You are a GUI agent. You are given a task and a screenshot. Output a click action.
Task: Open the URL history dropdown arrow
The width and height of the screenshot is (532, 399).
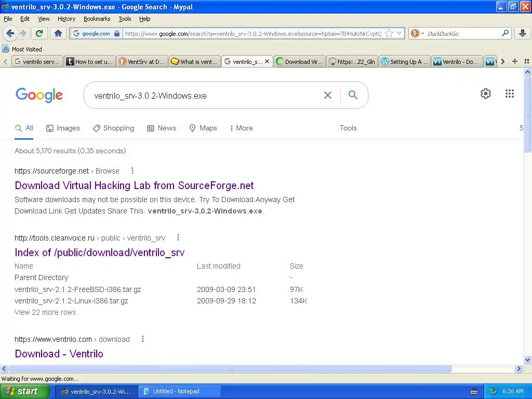pyautogui.click(x=400, y=33)
